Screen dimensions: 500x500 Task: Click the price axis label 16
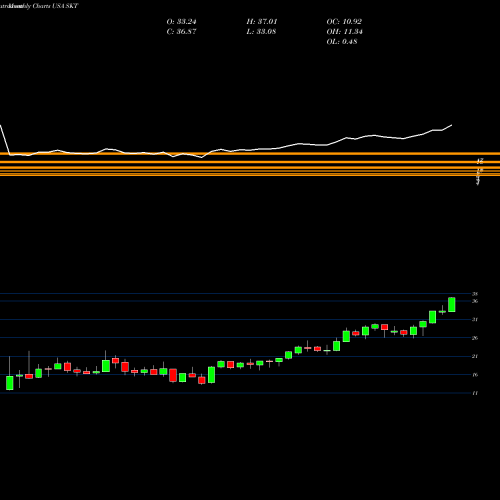[x=475, y=375]
